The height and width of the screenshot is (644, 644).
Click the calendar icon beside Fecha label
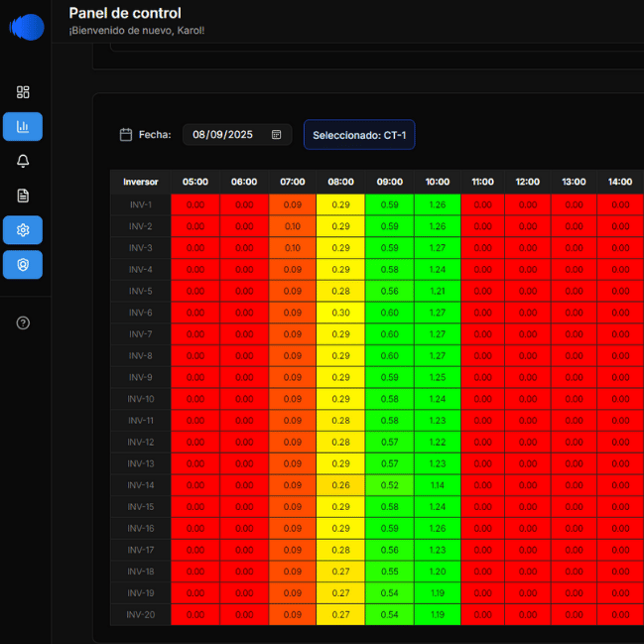point(126,135)
